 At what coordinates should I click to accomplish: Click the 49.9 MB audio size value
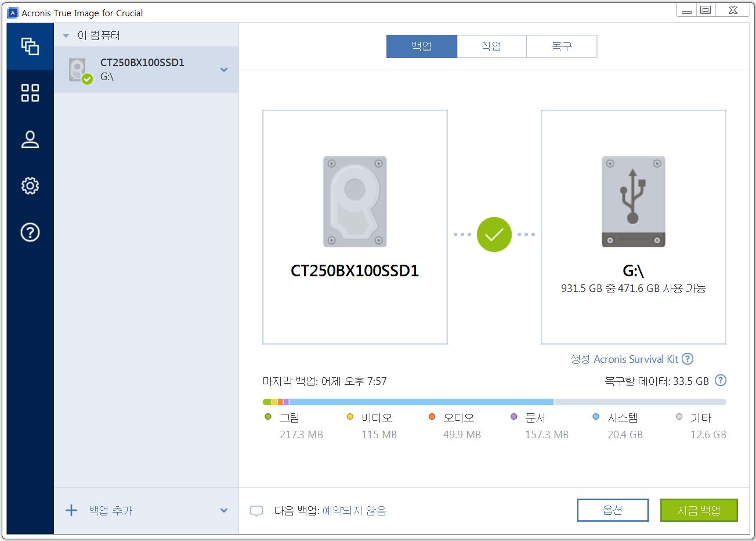462,434
